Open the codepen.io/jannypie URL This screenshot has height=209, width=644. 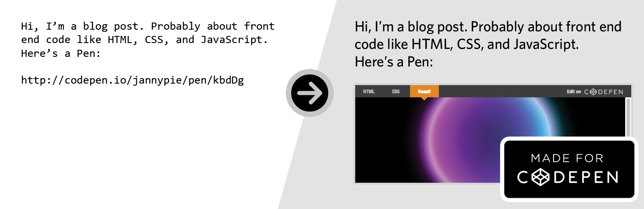tap(132, 80)
